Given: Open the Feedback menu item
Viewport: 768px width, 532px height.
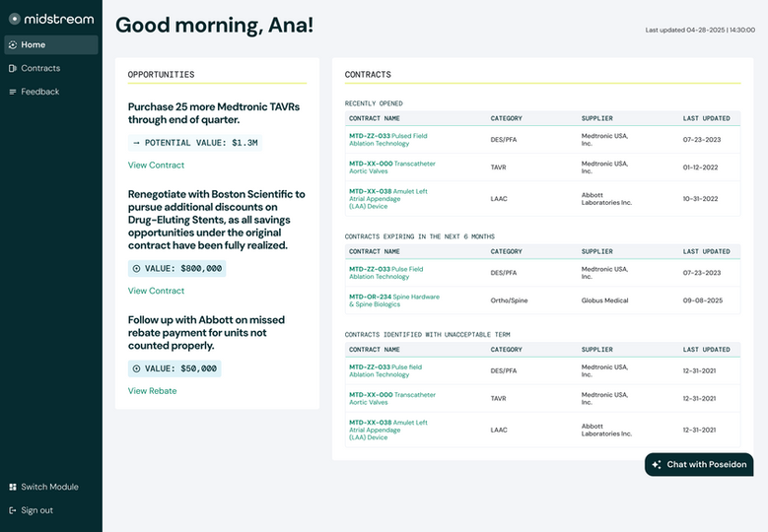Looking at the screenshot, I should coord(51,92).
